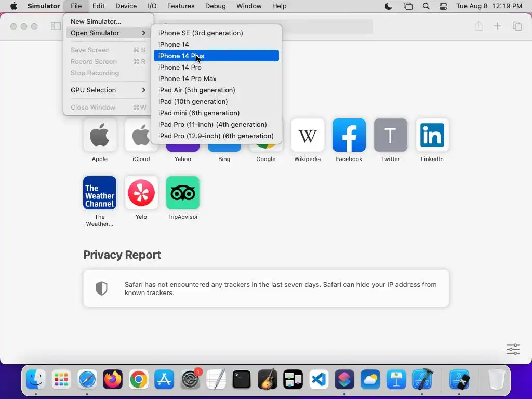The width and height of the screenshot is (532, 399).
Task: Click the Privacy Report heading
Action: point(122,255)
